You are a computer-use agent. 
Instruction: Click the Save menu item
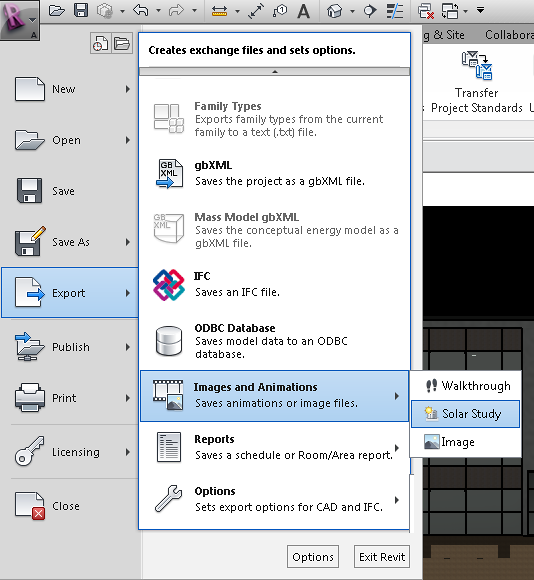point(70,191)
